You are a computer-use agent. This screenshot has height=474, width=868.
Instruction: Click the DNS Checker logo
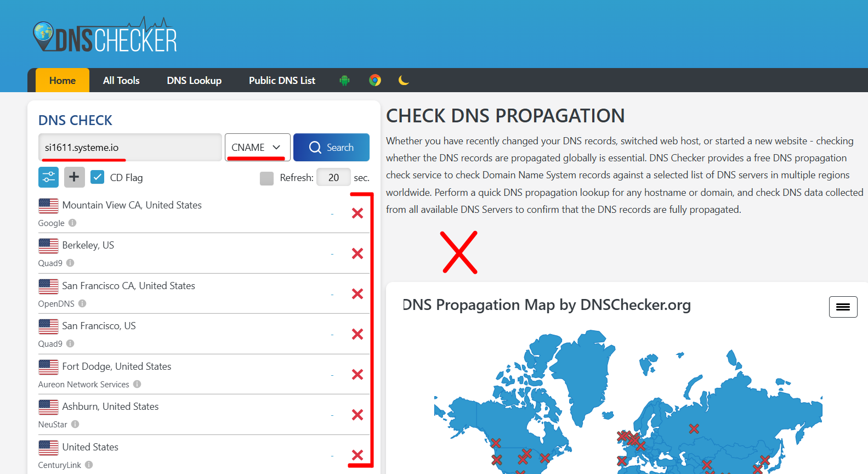pyautogui.click(x=105, y=35)
